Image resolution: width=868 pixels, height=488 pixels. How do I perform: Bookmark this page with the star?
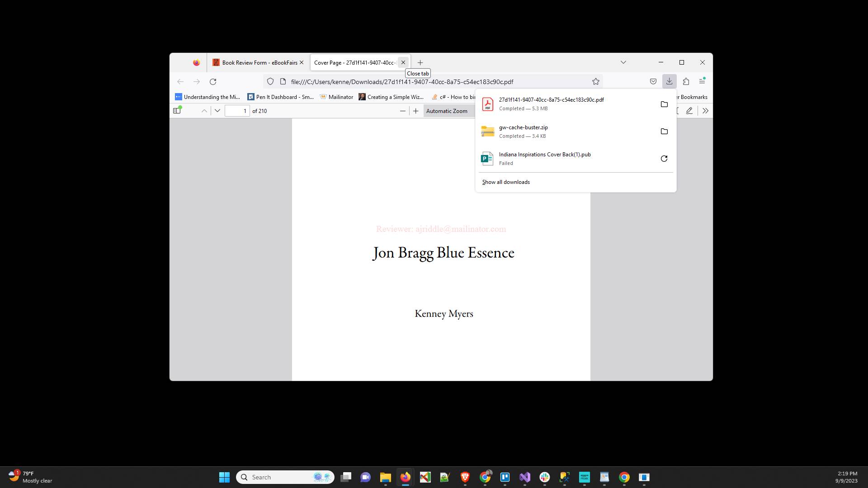tap(596, 81)
